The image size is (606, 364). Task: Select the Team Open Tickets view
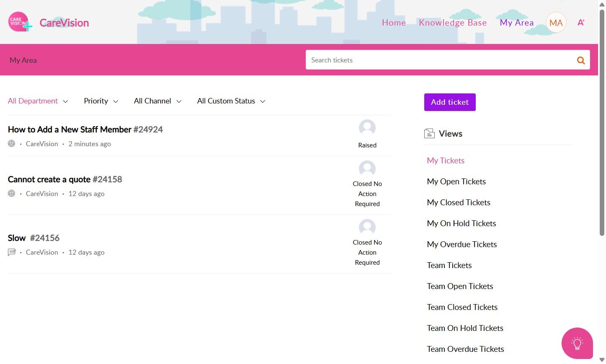point(460,286)
